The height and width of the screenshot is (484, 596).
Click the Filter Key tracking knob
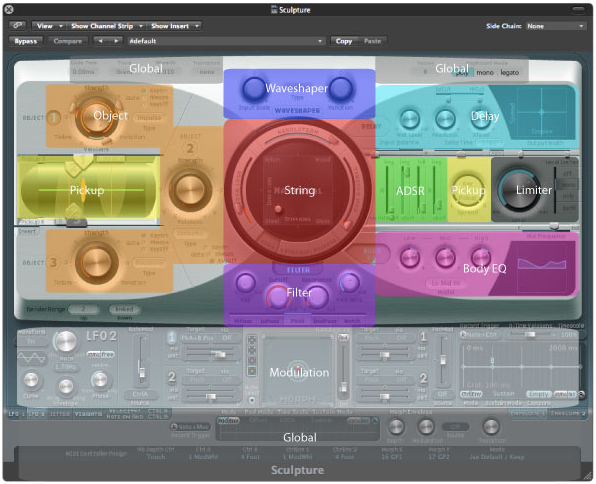[246, 282]
